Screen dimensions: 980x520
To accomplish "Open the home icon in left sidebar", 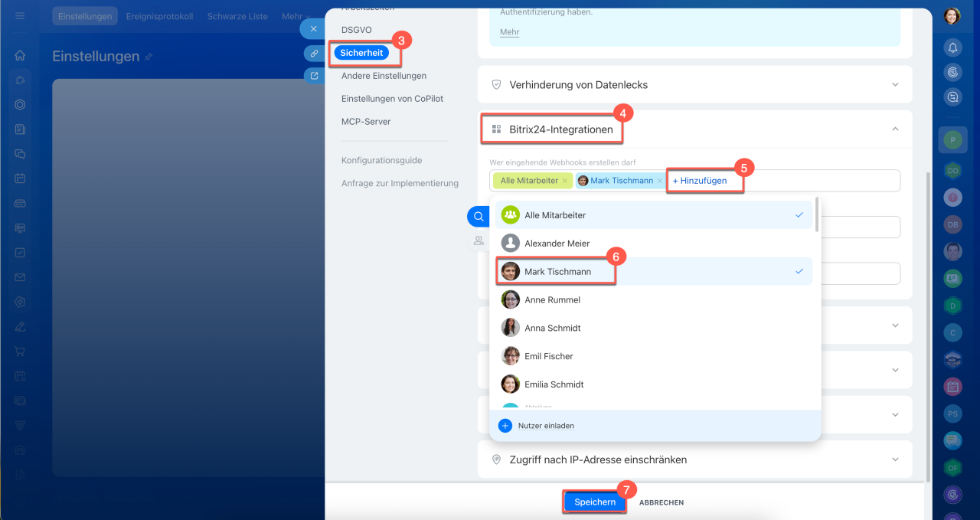I will 20,55.
